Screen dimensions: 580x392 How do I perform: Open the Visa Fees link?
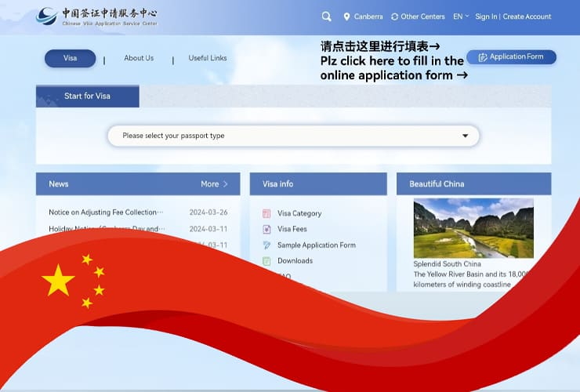pyautogui.click(x=292, y=229)
